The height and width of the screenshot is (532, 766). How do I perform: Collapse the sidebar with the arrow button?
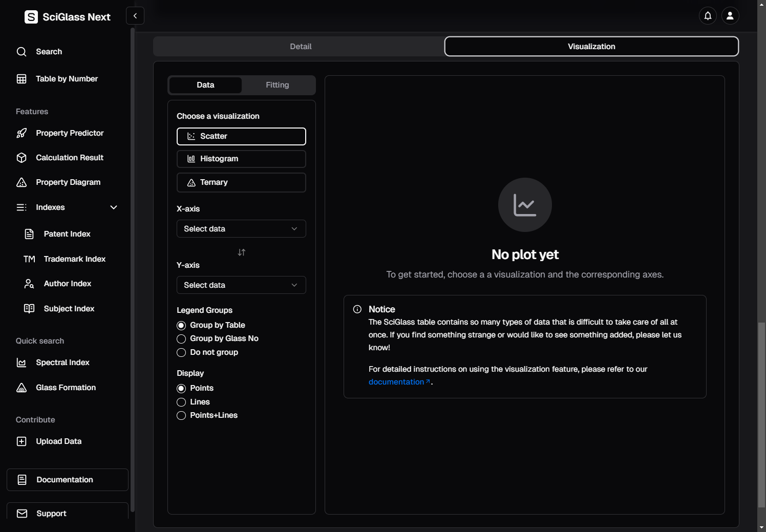(135, 16)
